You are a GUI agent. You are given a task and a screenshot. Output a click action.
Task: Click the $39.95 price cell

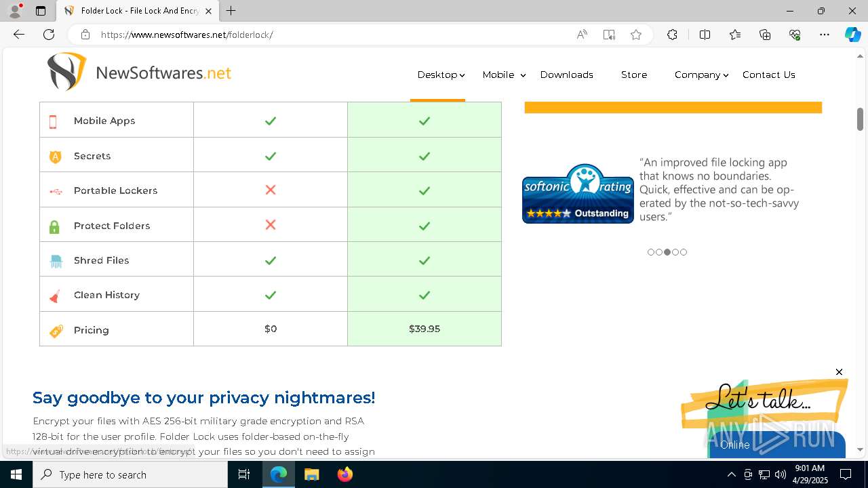(x=425, y=329)
